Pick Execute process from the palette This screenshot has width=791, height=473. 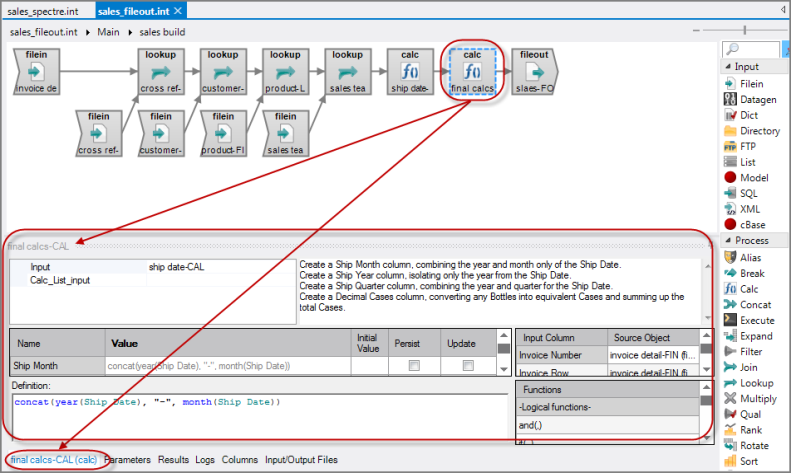coord(749,320)
